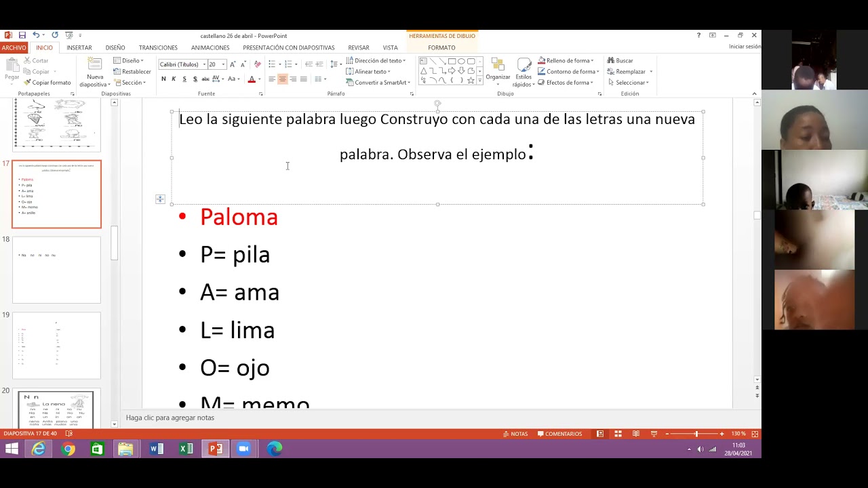Undo the last action
This screenshot has width=868, height=488.
tap(36, 35)
